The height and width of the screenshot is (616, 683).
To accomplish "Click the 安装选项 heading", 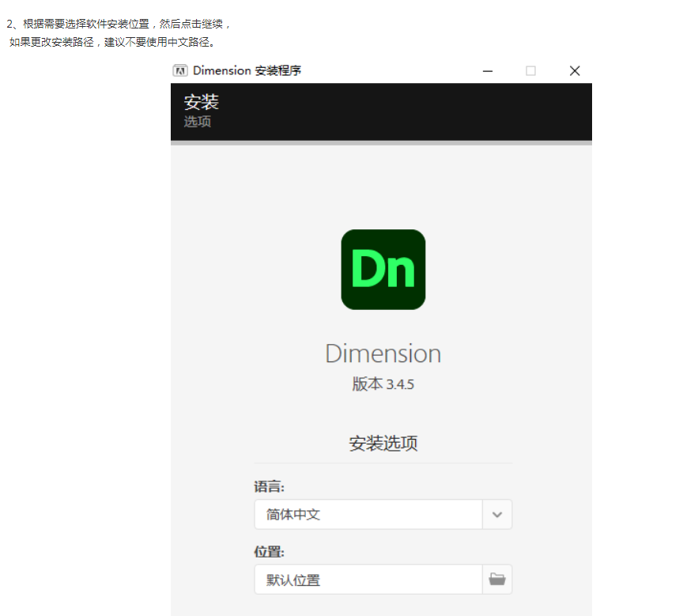I will (x=383, y=444).
